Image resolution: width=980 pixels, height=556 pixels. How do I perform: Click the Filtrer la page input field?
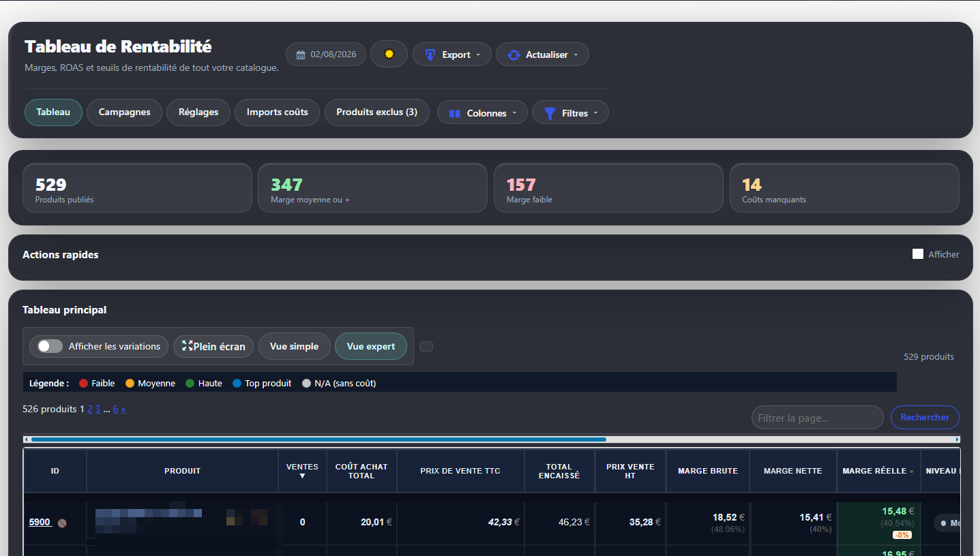click(x=818, y=418)
